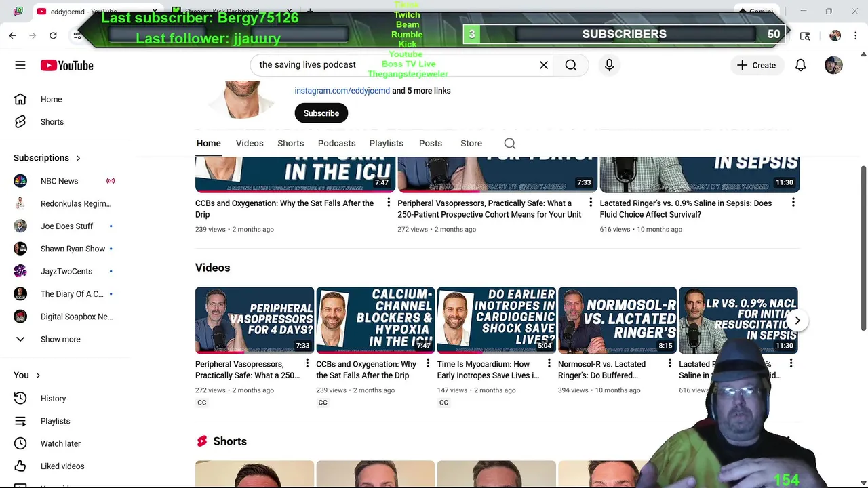This screenshot has height=488, width=868.
Task: Open account avatar menu in YouTube header
Action: pos(833,65)
